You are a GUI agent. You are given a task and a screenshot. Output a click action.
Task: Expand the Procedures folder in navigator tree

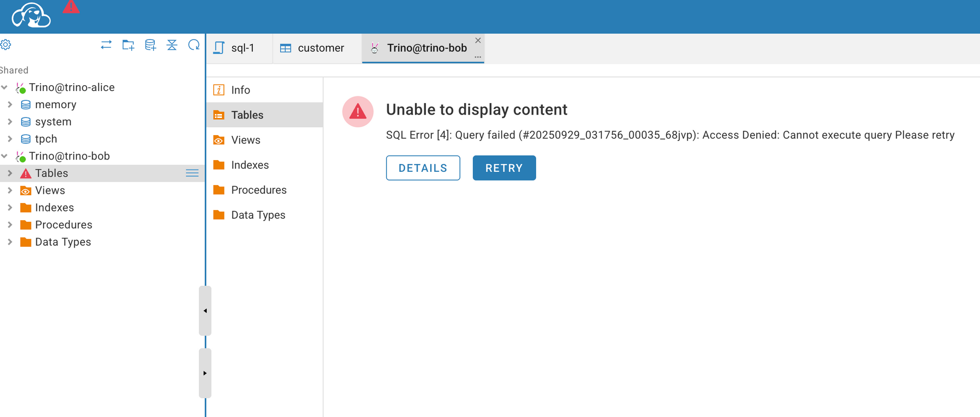(x=10, y=225)
